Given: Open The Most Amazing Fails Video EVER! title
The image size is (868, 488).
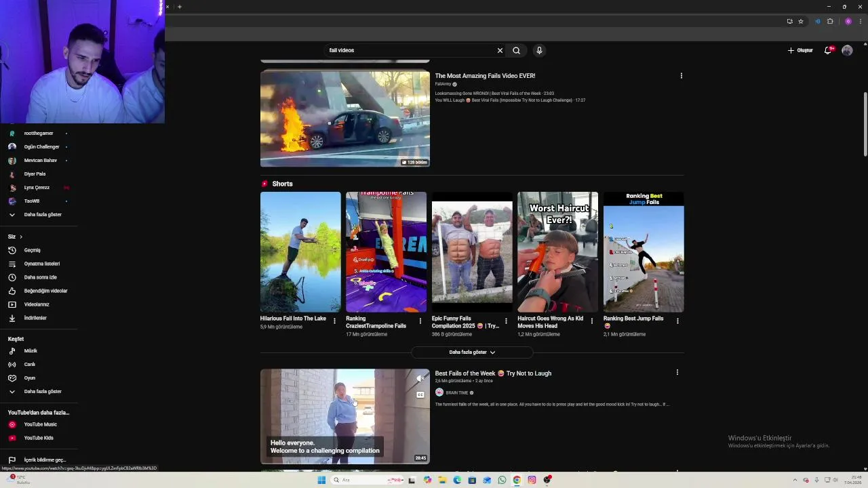Looking at the screenshot, I should 485,76.
